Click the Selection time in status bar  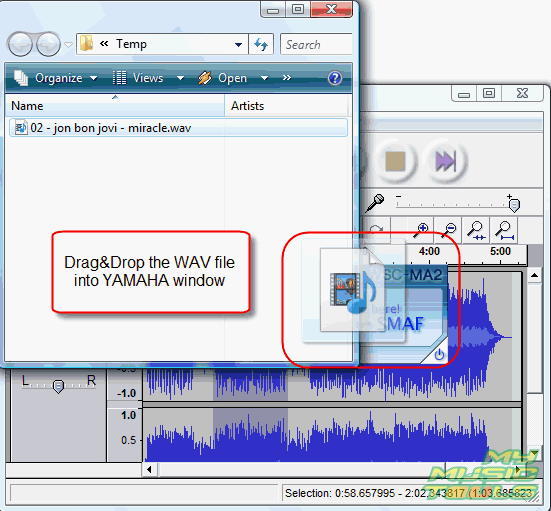(408, 493)
